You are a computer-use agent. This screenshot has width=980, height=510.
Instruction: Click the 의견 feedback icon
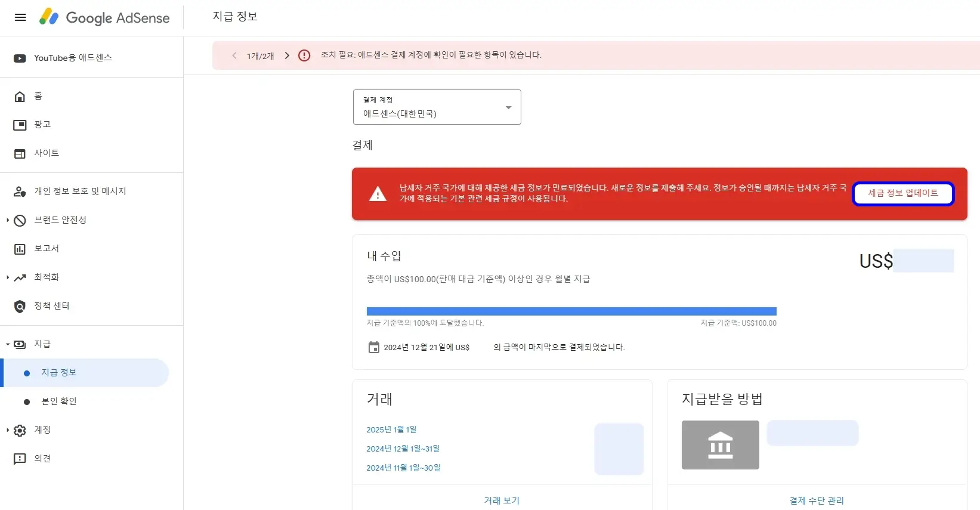20,459
